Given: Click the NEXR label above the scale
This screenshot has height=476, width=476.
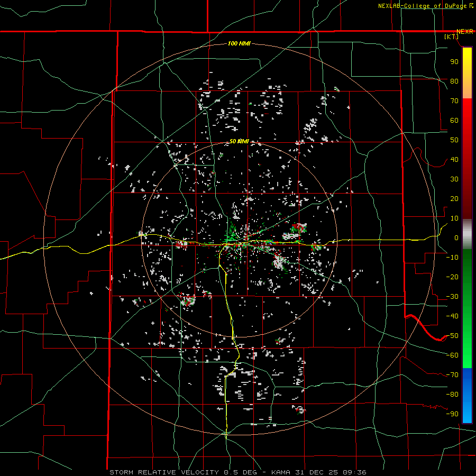Looking at the screenshot, I should tap(465, 32).
